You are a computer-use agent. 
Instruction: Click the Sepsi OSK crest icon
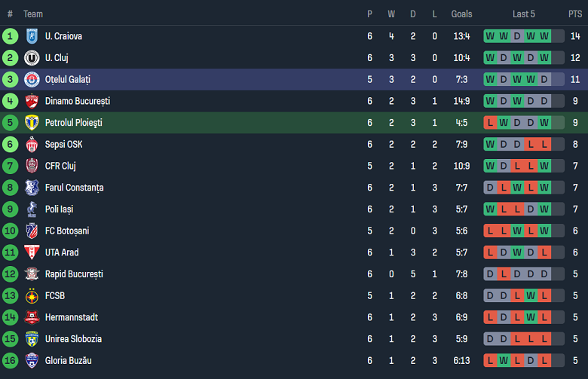point(32,145)
